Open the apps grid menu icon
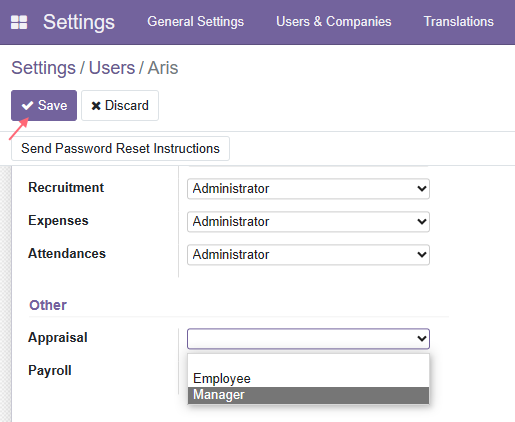Viewport: 515px width, 422px height. click(19, 22)
